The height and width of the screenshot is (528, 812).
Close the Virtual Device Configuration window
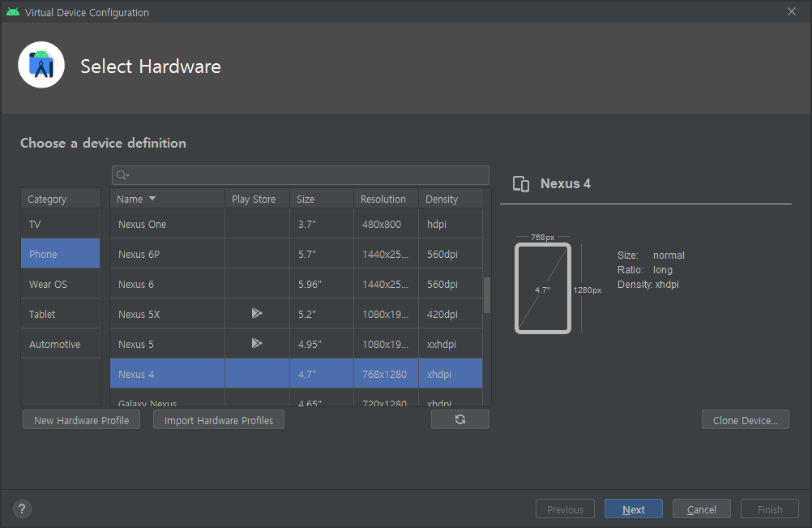[x=791, y=11]
